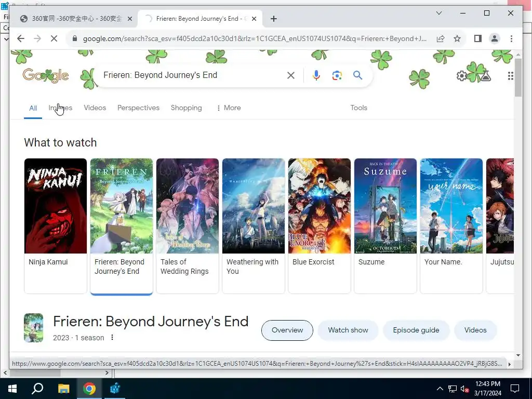Click the blue magnifier search icon

[357, 75]
